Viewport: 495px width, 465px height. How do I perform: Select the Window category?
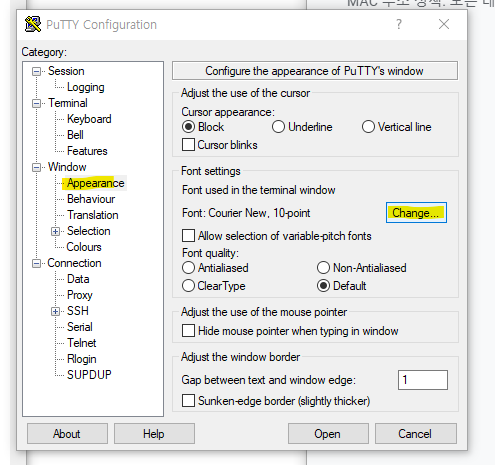[x=67, y=167]
